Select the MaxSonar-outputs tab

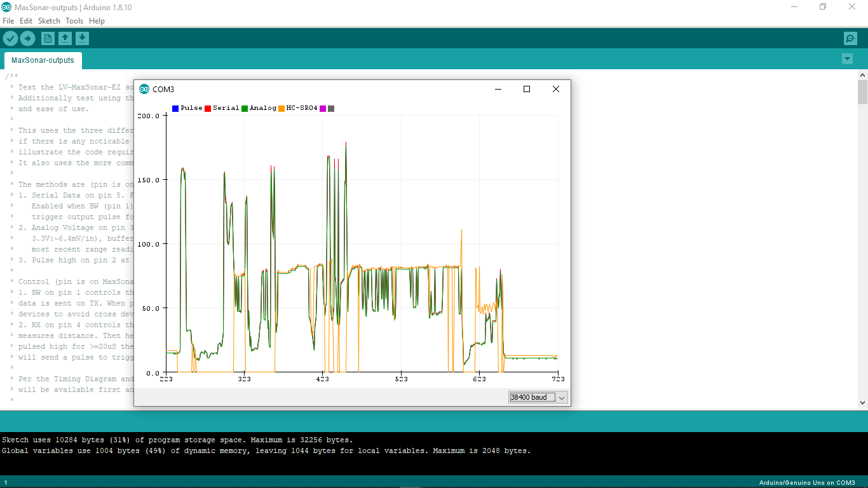[x=42, y=60]
